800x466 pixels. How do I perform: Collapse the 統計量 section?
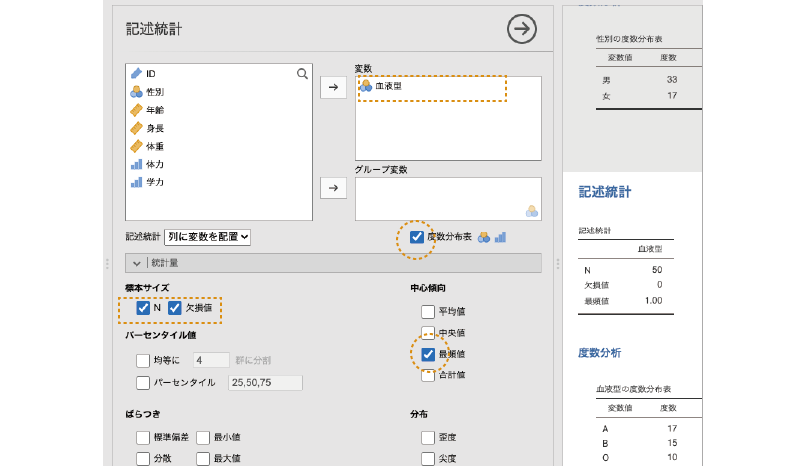(x=136, y=263)
